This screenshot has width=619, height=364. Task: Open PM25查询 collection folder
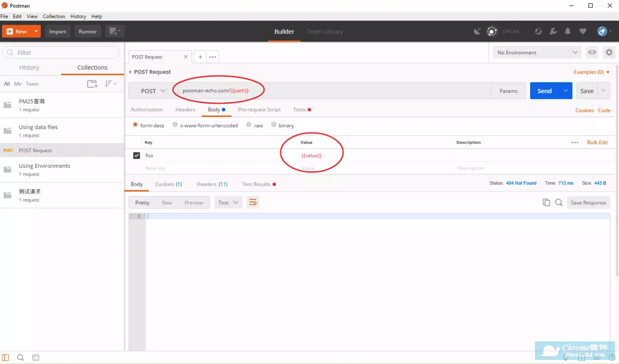(x=62, y=105)
